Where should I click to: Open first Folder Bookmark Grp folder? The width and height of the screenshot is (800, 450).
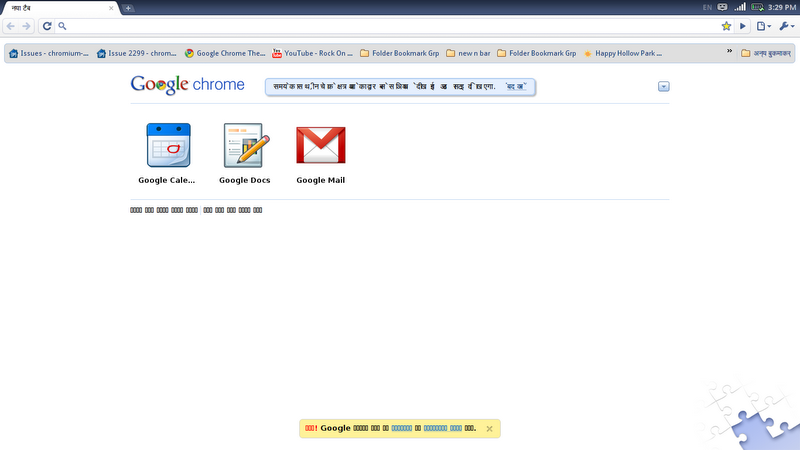tap(399, 53)
